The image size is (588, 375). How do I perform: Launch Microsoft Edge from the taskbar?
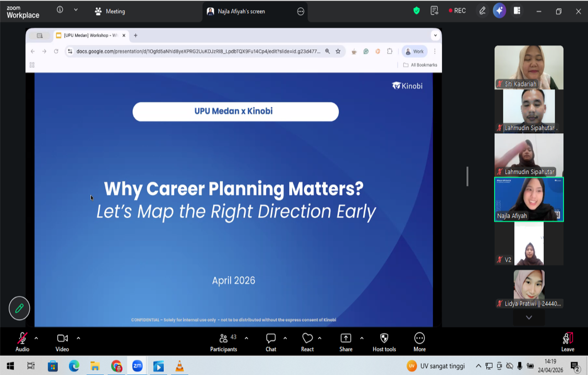[x=74, y=366]
